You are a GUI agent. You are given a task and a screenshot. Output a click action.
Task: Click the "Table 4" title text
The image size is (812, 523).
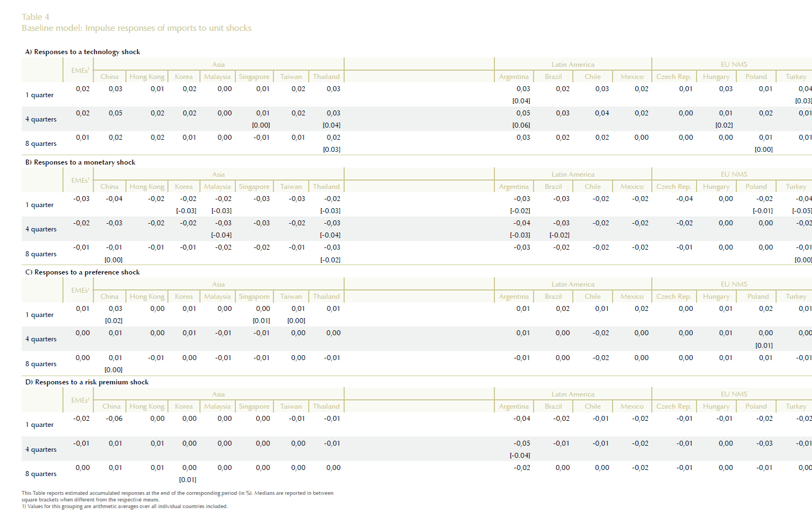click(x=35, y=17)
